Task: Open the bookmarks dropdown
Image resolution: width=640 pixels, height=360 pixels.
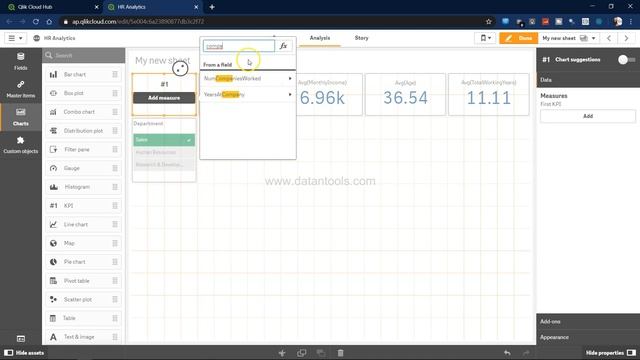Action: point(485,38)
